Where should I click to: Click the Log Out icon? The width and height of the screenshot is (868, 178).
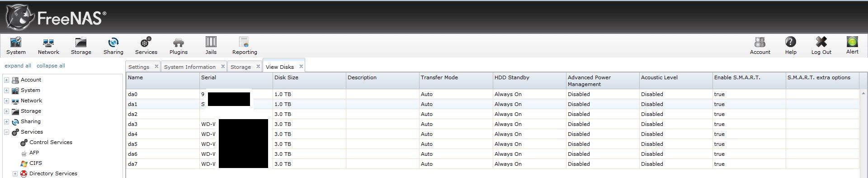coord(821,42)
